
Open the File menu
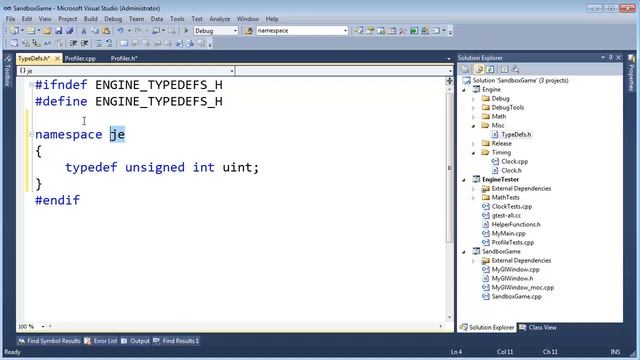tap(11, 19)
